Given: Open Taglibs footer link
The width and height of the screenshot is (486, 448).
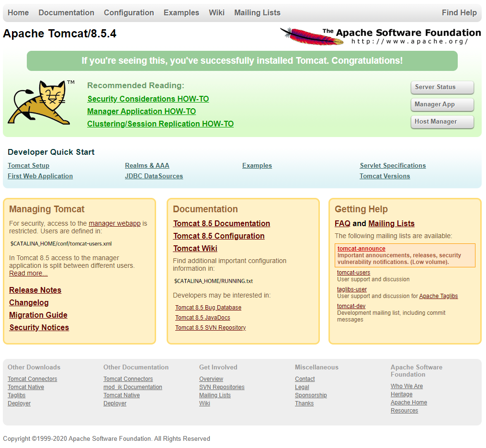Looking at the screenshot, I should [17, 395].
